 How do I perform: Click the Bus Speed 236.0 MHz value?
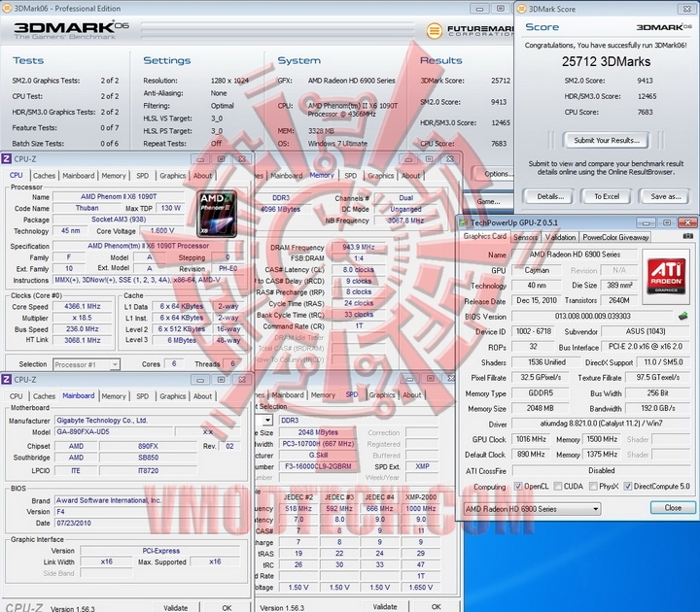point(82,329)
